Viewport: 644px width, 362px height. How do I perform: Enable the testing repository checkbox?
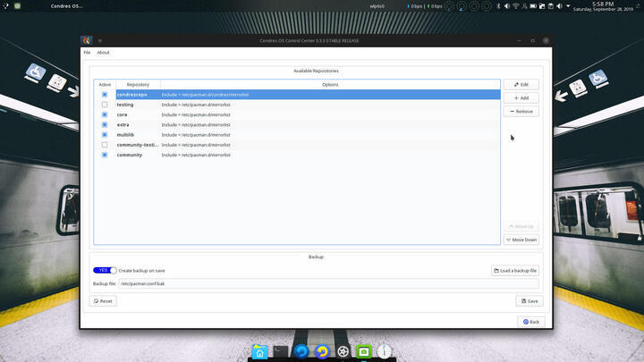(x=105, y=105)
